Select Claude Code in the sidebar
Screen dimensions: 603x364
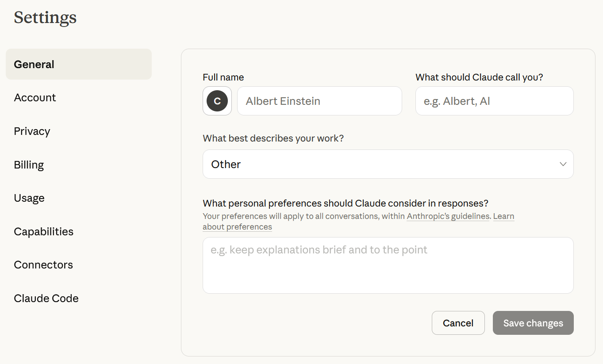click(46, 299)
